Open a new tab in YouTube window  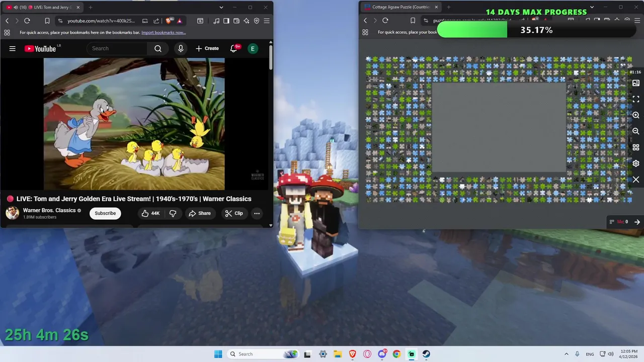pos(91,7)
